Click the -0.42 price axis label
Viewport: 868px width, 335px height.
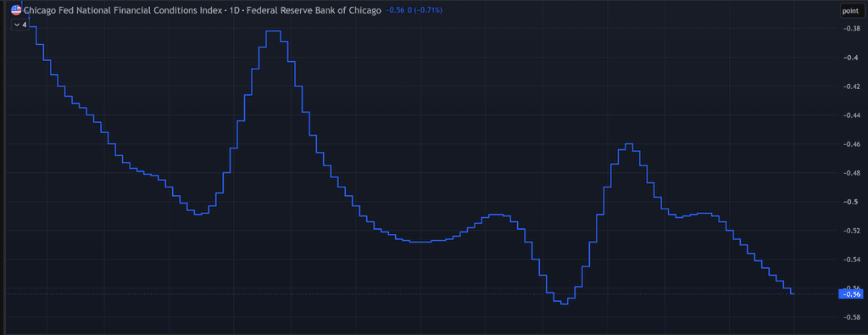pos(851,87)
